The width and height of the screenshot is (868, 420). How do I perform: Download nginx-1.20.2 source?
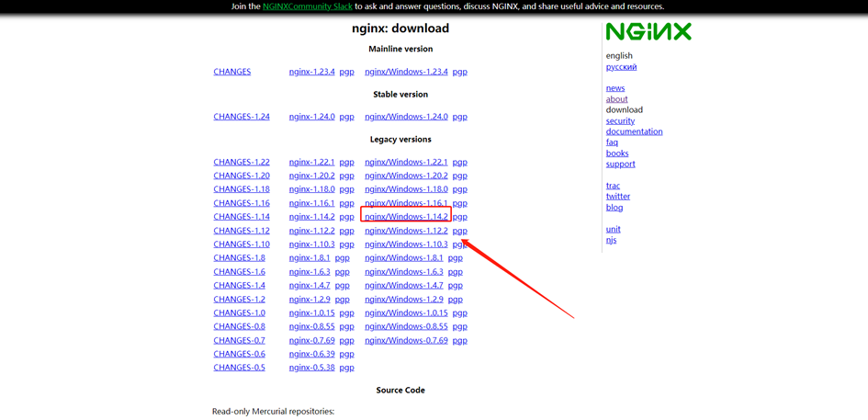point(311,176)
